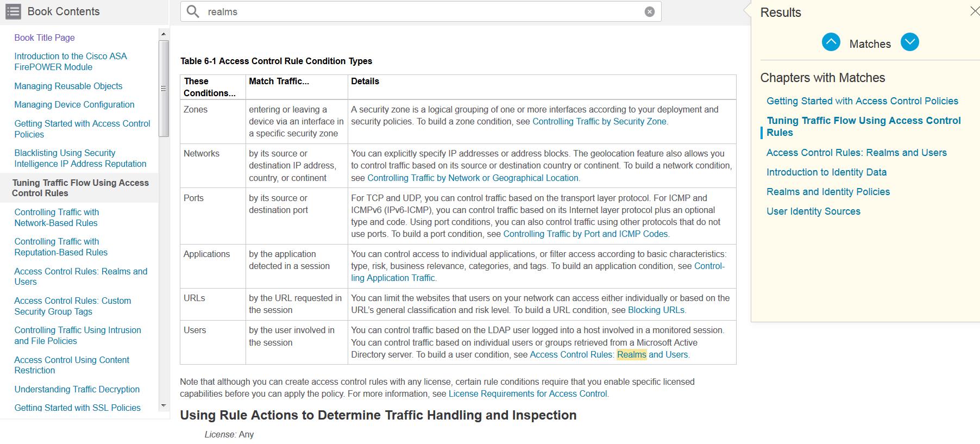Select Understanding Traffic Decryption in contents

tap(77, 389)
